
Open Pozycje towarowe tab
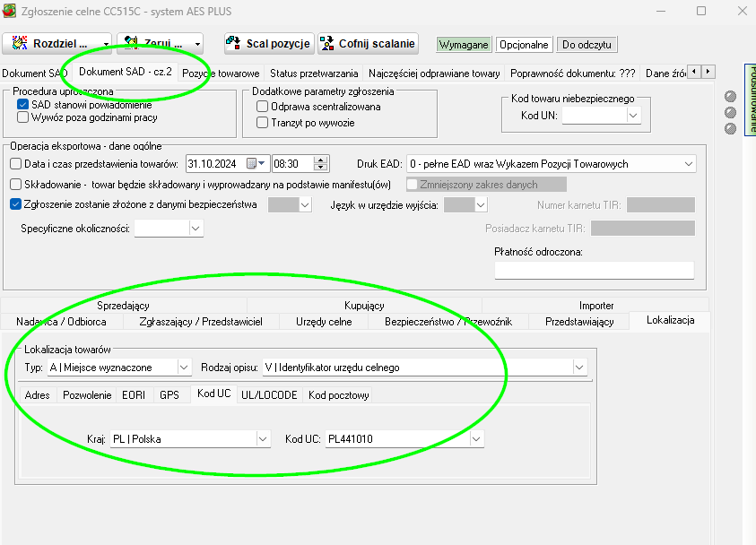[221, 74]
